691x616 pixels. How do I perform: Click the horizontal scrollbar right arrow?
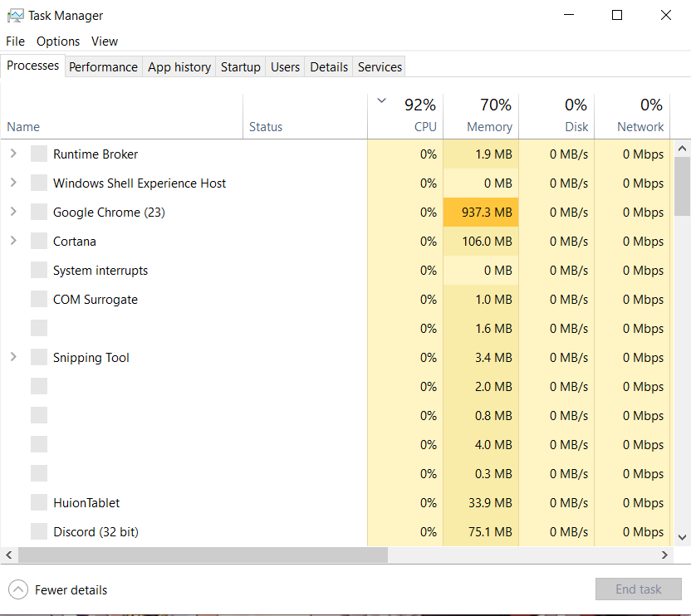click(664, 555)
